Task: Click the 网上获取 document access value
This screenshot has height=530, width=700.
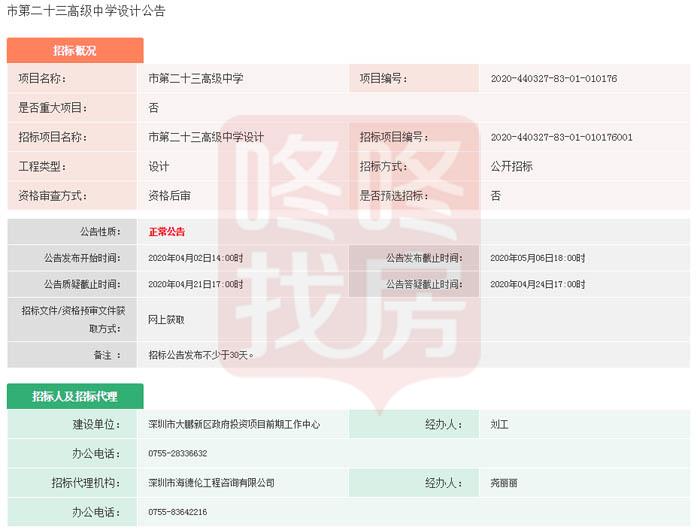Action: (166, 319)
